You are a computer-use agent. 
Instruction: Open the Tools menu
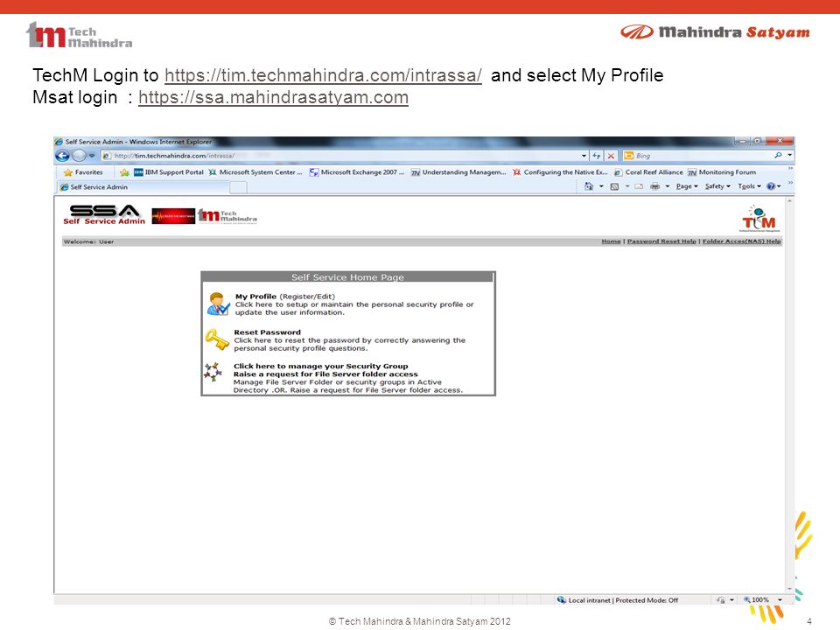coord(750,186)
